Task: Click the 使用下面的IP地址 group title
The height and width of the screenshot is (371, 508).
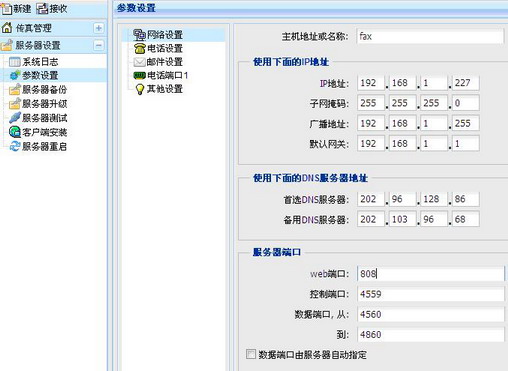Action: point(291,62)
